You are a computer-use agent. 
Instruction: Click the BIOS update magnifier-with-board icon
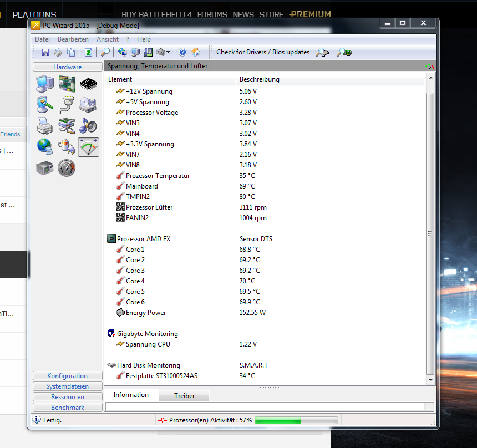pos(344,52)
